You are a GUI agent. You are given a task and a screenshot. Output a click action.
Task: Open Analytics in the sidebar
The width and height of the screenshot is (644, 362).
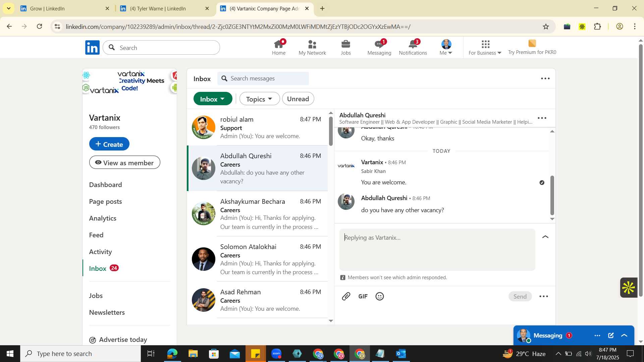[x=103, y=218]
